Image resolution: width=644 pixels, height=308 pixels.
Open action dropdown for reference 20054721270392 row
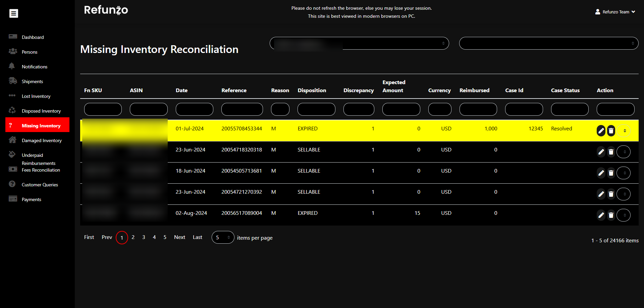click(624, 194)
